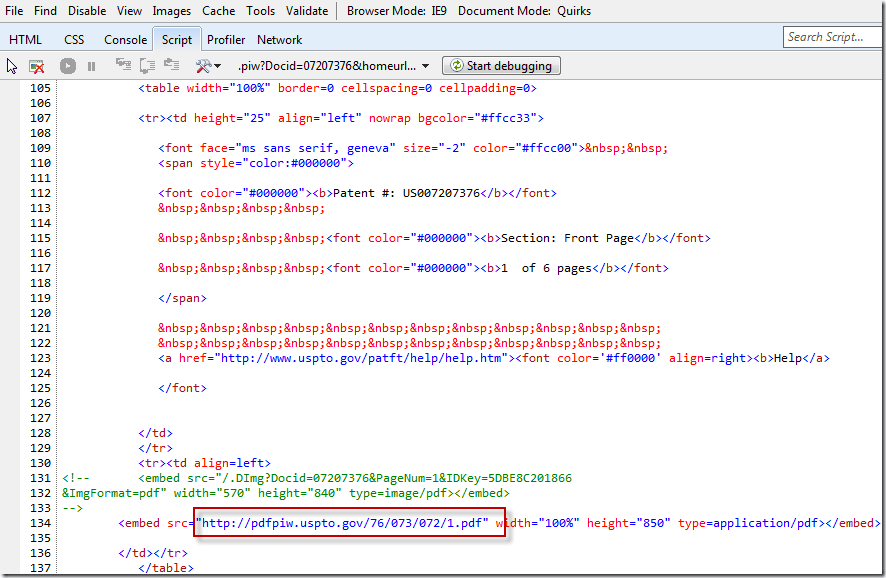The height and width of the screenshot is (578, 886).
Task: Open the Images menu
Action: [x=171, y=11]
